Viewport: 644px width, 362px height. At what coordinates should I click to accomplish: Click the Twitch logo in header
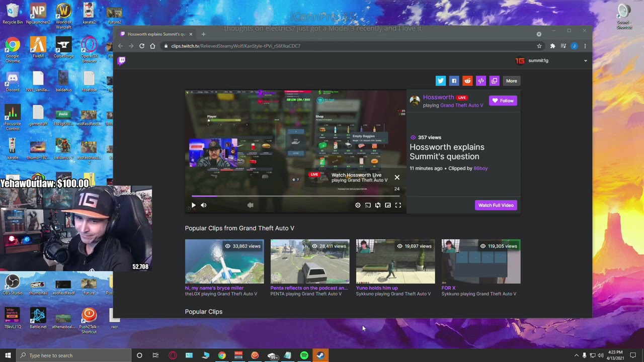tap(122, 61)
